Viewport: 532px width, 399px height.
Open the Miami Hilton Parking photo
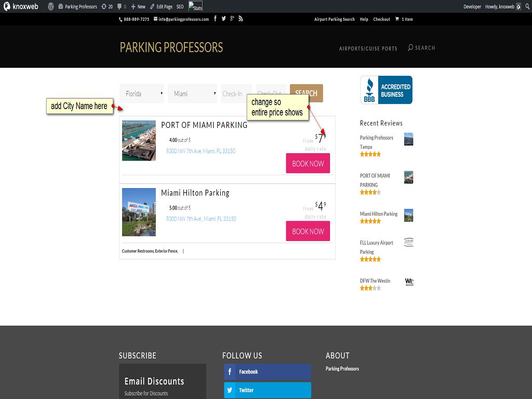(x=139, y=212)
